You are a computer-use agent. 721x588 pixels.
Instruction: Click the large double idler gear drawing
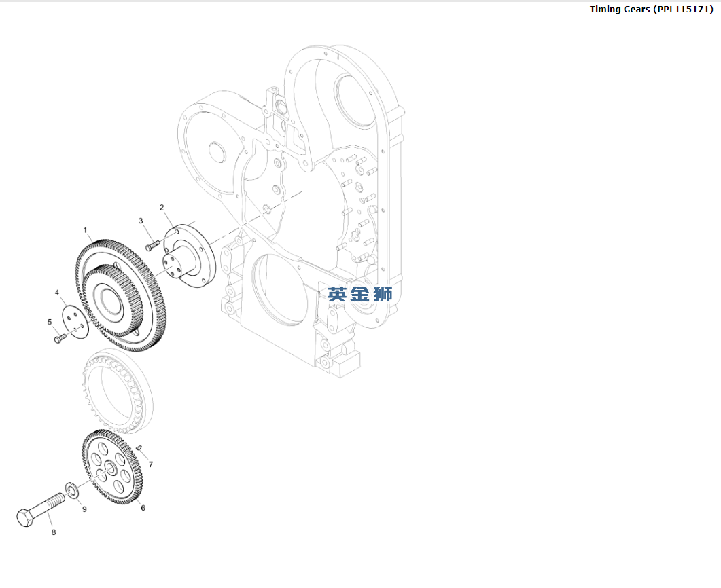[120, 295]
